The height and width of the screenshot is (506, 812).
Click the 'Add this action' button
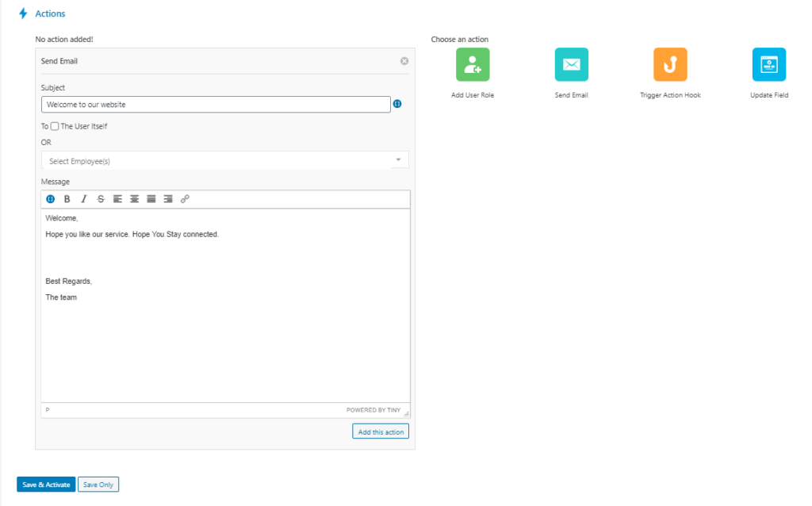tap(381, 431)
